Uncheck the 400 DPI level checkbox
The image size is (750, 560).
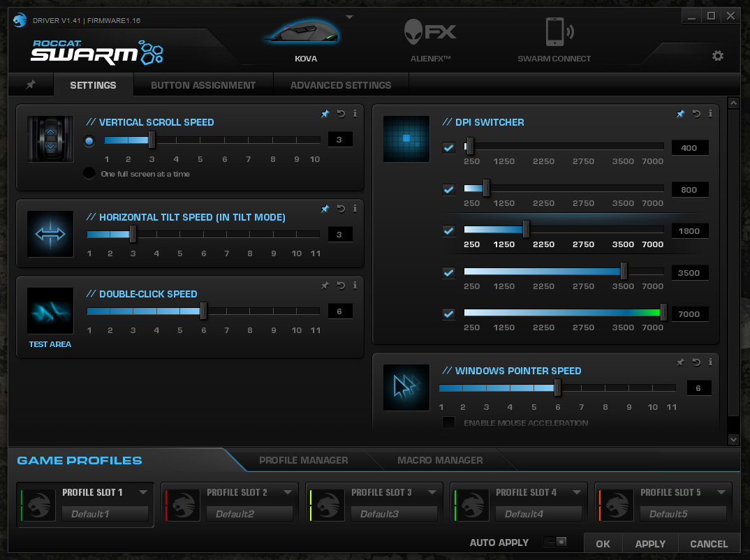tap(448, 148)
